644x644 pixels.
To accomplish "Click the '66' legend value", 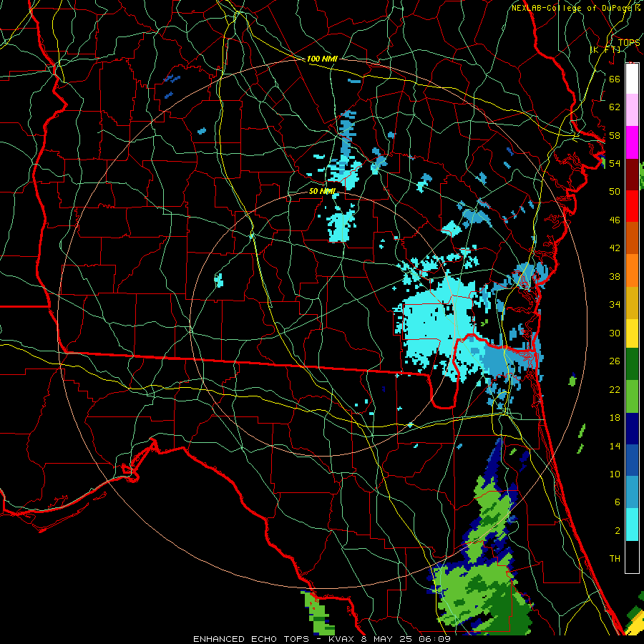I will 615,79.
